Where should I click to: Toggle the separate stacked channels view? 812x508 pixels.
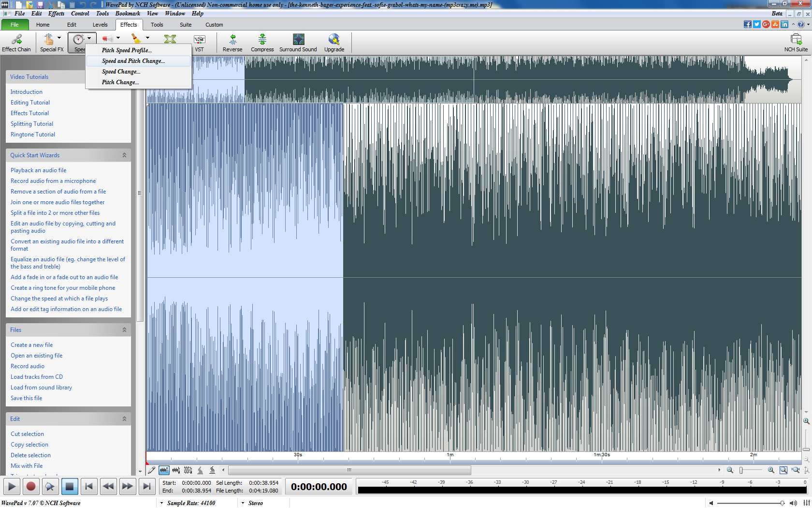point(188,470)
